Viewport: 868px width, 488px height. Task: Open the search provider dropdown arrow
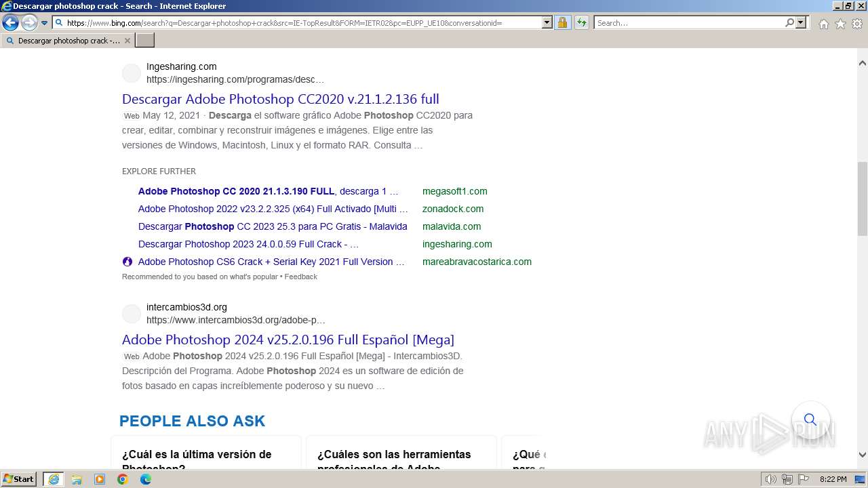(x=801, y=23)
